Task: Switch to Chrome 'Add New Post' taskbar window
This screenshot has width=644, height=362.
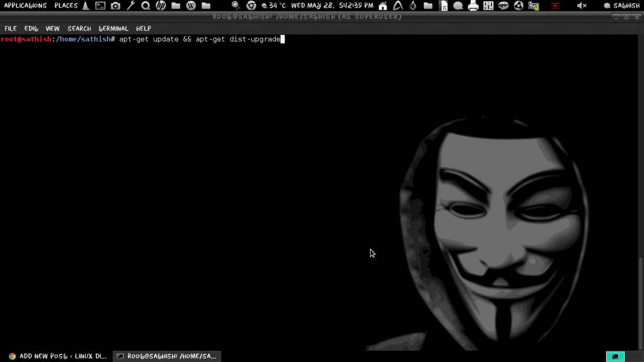Action: [x=58, y=356]
